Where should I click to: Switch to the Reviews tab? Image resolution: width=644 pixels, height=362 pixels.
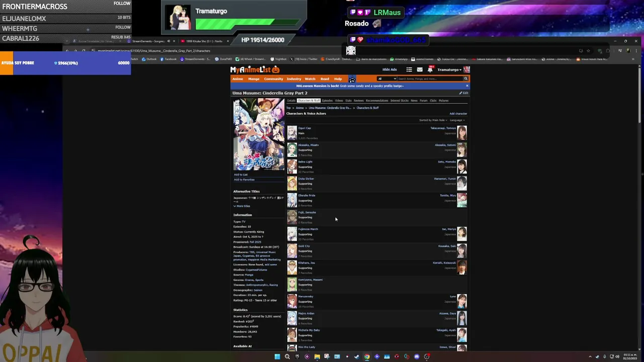(359, 101)
